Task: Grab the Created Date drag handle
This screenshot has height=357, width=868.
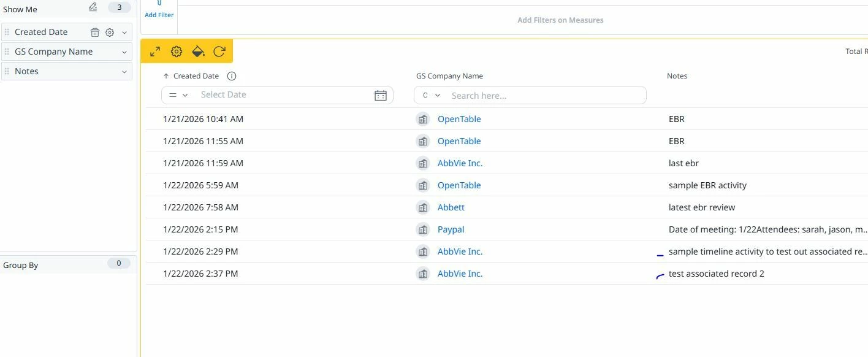Action: (7, 32)
